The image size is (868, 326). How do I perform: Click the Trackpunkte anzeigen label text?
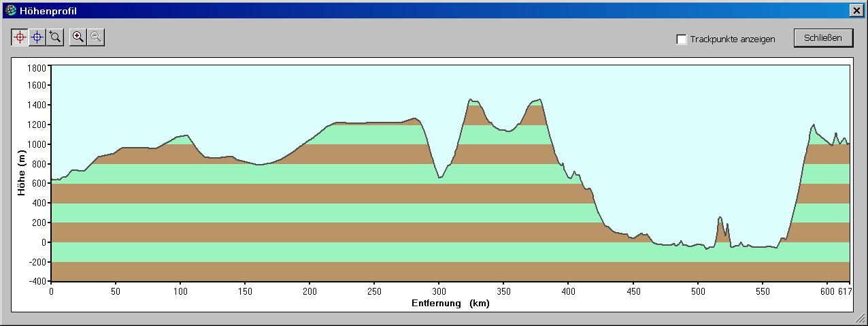tap(733, 39)
